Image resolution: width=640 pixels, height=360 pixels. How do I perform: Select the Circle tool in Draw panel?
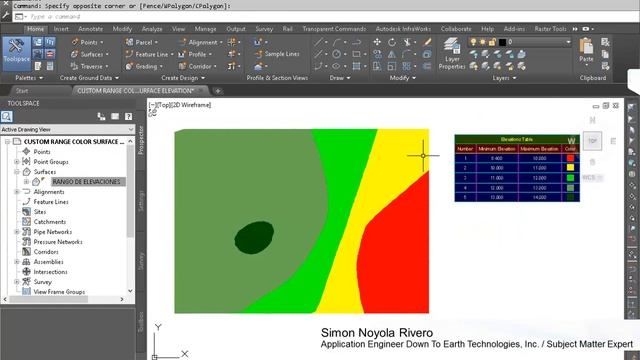pos(336,54)
